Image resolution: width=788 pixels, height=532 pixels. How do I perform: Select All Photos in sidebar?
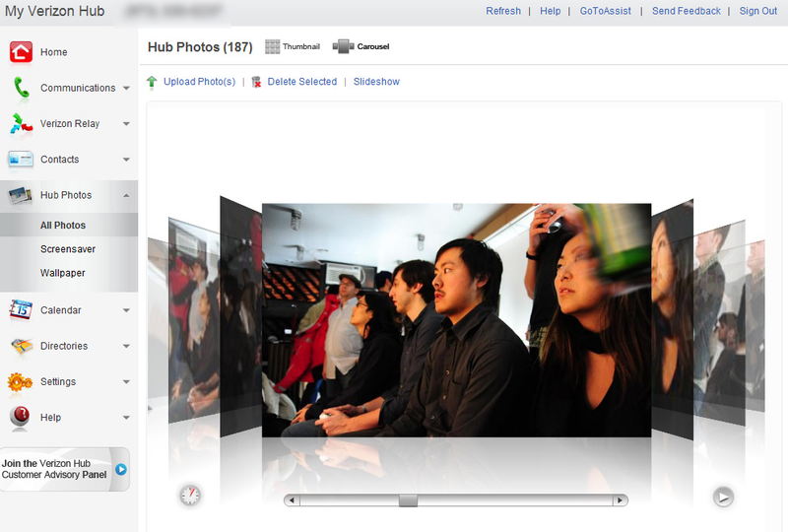tap(63, 226)
